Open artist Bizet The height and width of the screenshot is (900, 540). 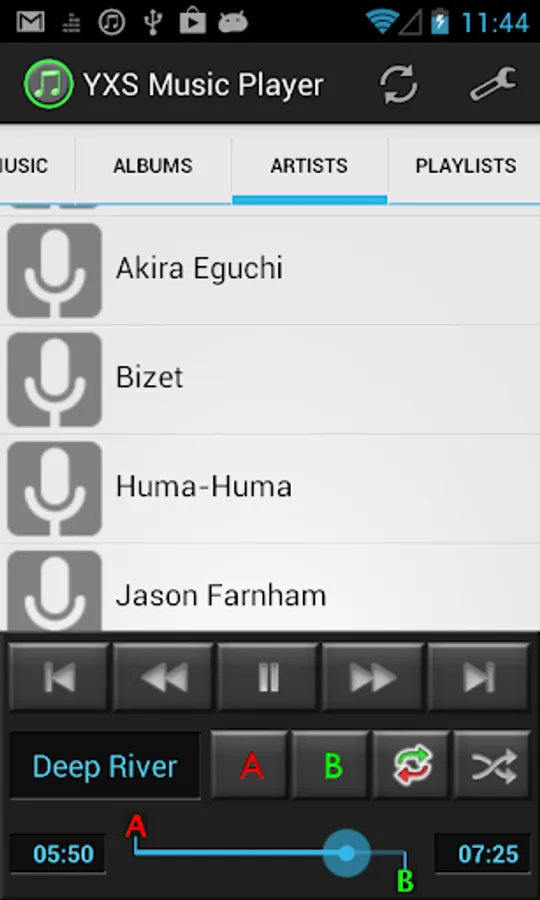pyautogui.click(x=270, y=379)
